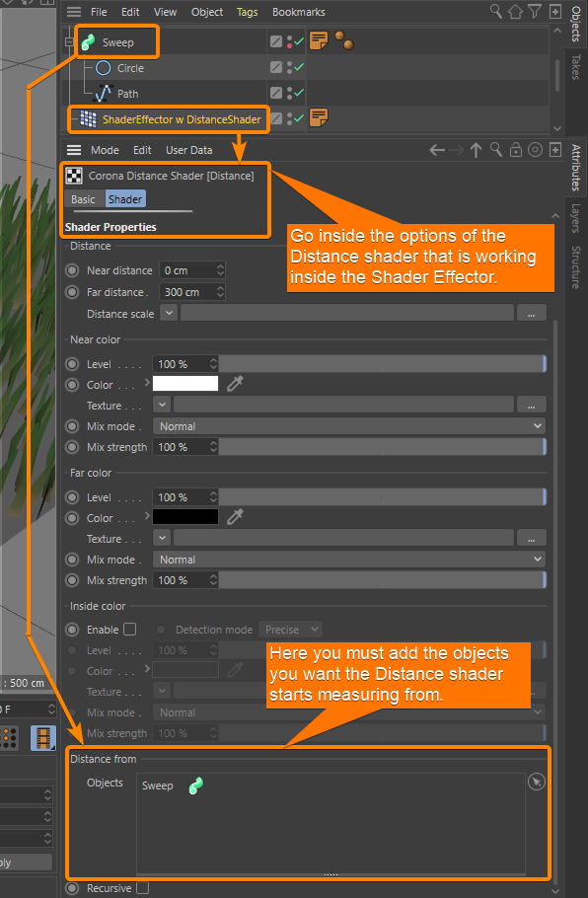Open the Detection mode Precise dropdown

[x=290, y=630]
